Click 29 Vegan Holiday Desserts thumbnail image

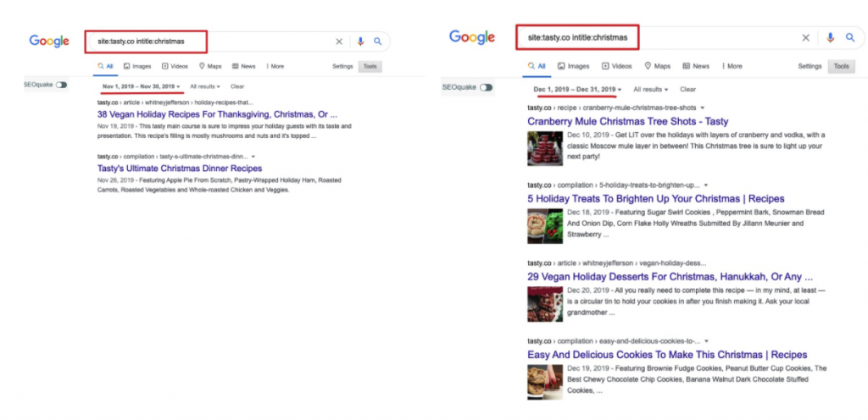pos(545,304)
